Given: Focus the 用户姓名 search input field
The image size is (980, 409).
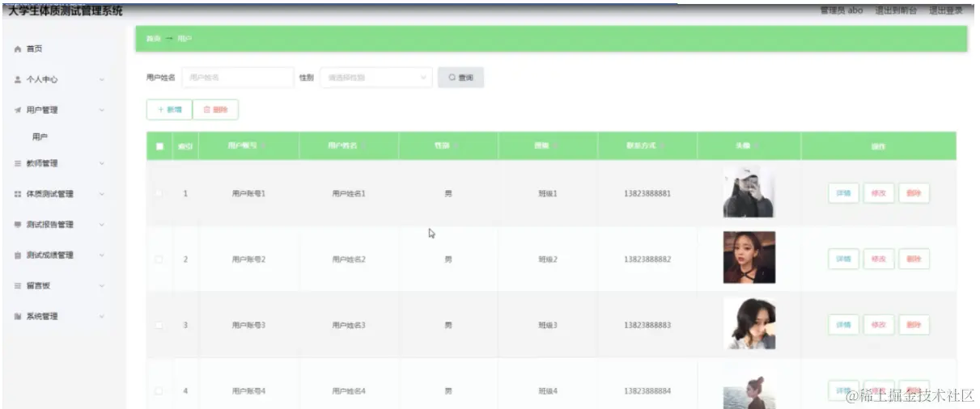Looking at the screenshot, I should pos(237,78).
